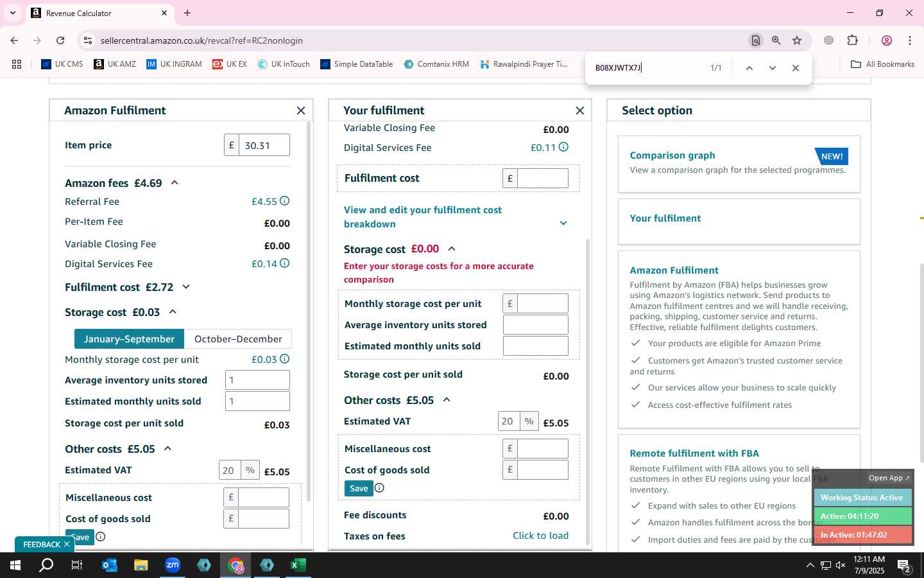
Task: Open Zoom app from taskbar
Action: coord(173,565)
